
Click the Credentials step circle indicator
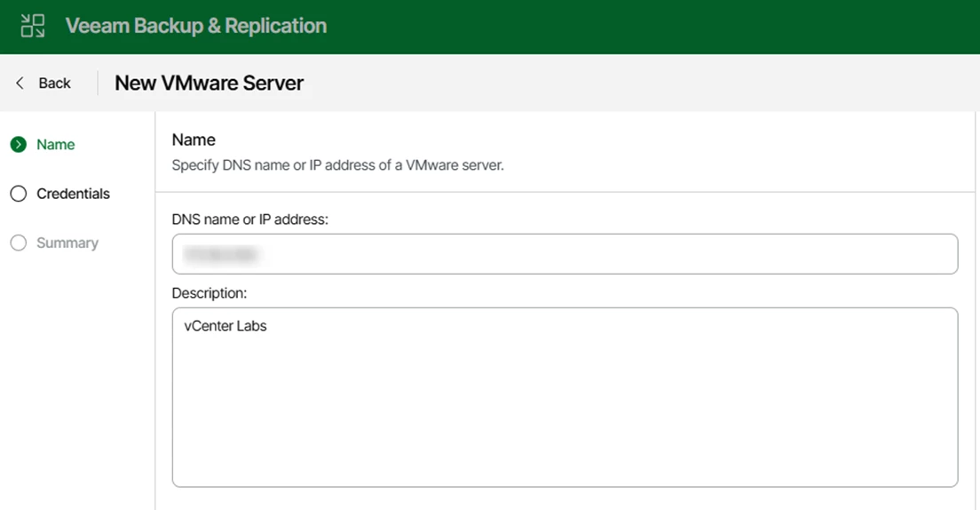tap(19, 194)
